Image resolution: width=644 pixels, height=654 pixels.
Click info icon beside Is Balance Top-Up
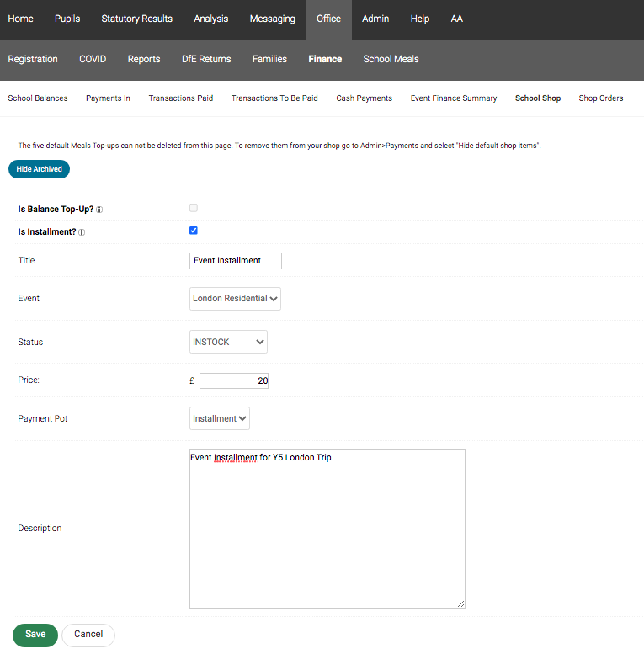pos(100,209)
